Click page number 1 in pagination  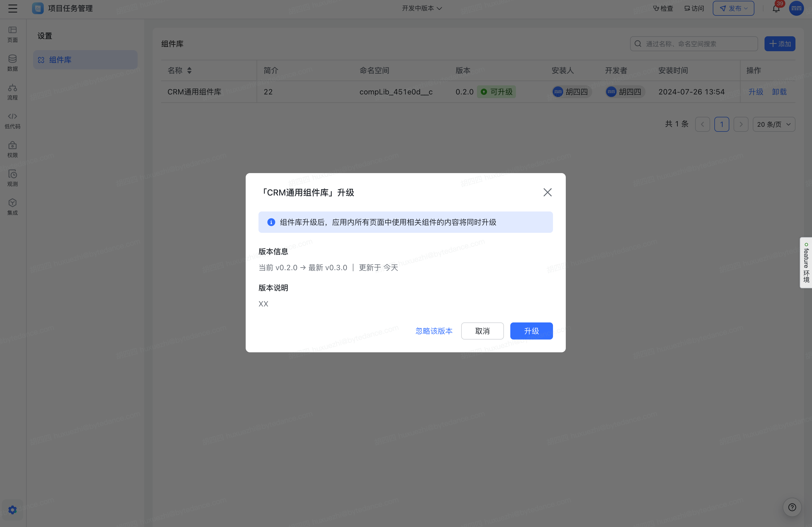pyautogui.click(x=722, y=124)
